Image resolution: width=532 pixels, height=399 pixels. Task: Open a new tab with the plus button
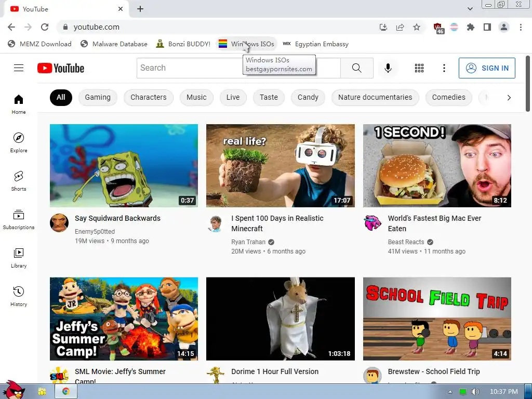pyautogui.click(x=140, y=9)
